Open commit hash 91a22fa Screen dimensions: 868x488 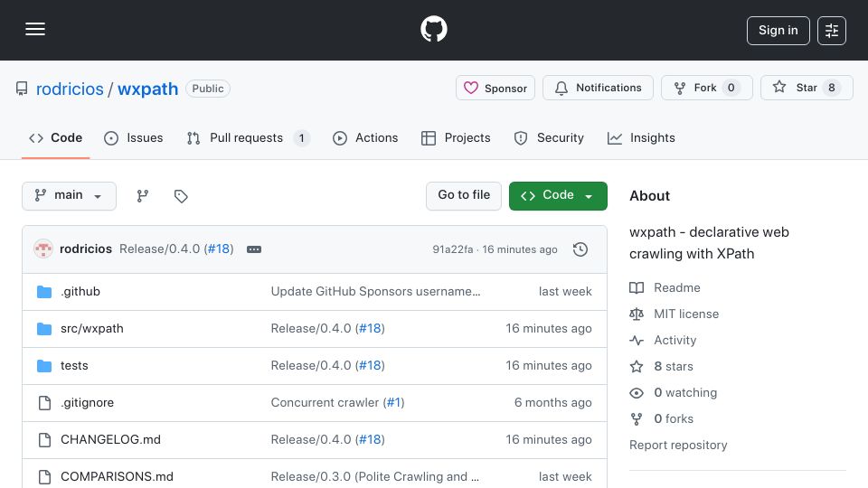point(453,249)
